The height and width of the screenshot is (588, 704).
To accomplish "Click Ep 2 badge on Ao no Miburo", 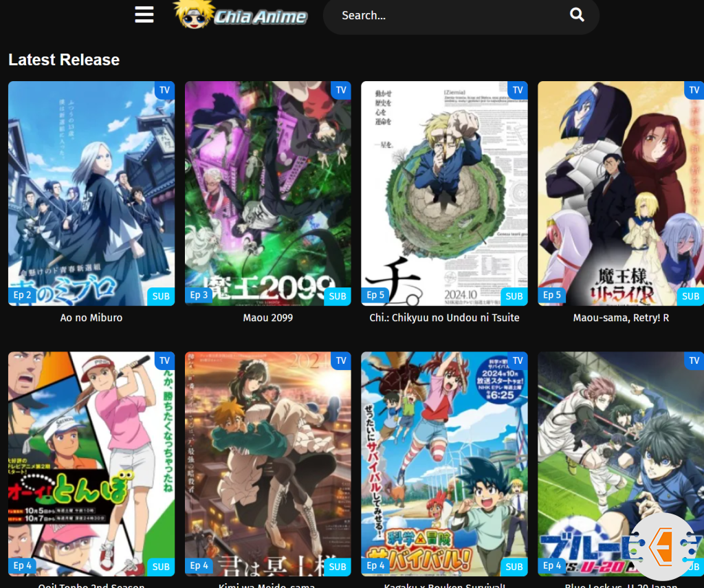I will tap(23, 295).
